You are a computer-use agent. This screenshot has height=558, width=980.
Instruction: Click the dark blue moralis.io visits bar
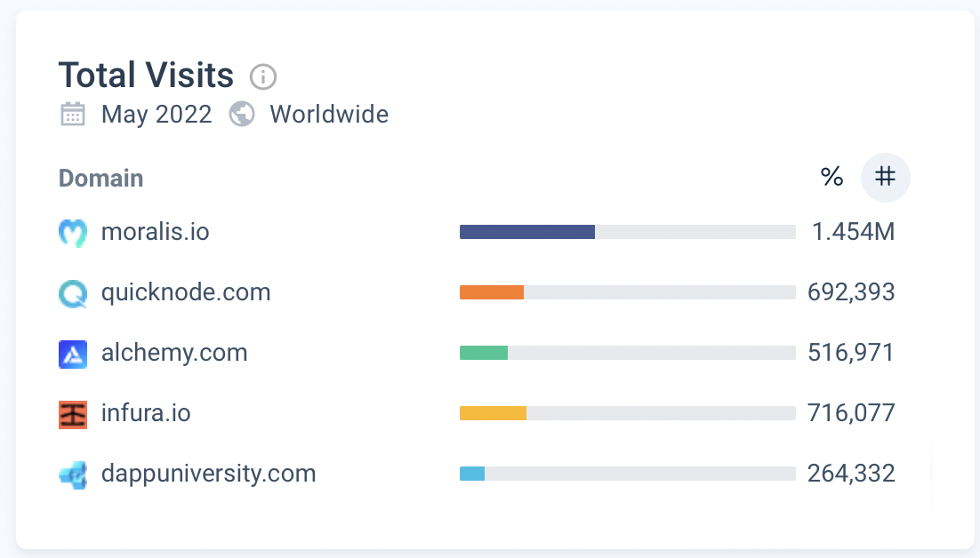pos(526,232)
